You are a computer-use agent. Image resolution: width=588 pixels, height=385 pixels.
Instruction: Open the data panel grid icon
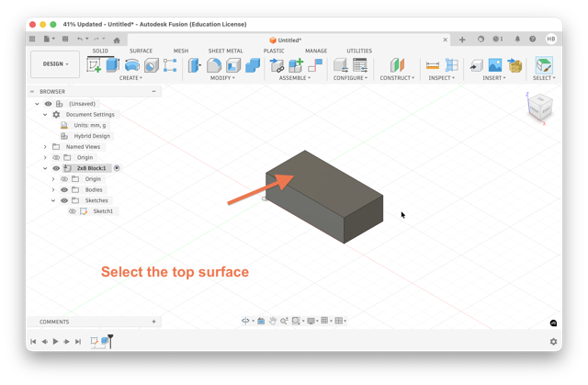(32, 39)
